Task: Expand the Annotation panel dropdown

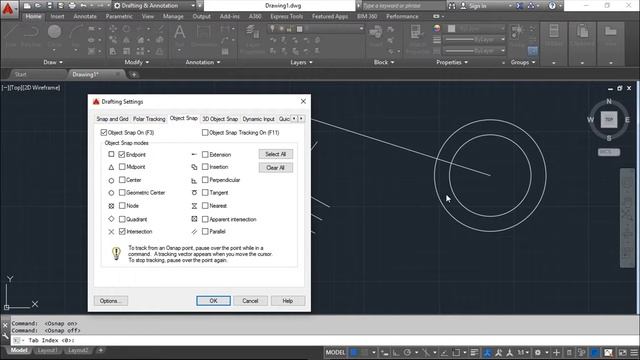Action: (x=203, y=62)
